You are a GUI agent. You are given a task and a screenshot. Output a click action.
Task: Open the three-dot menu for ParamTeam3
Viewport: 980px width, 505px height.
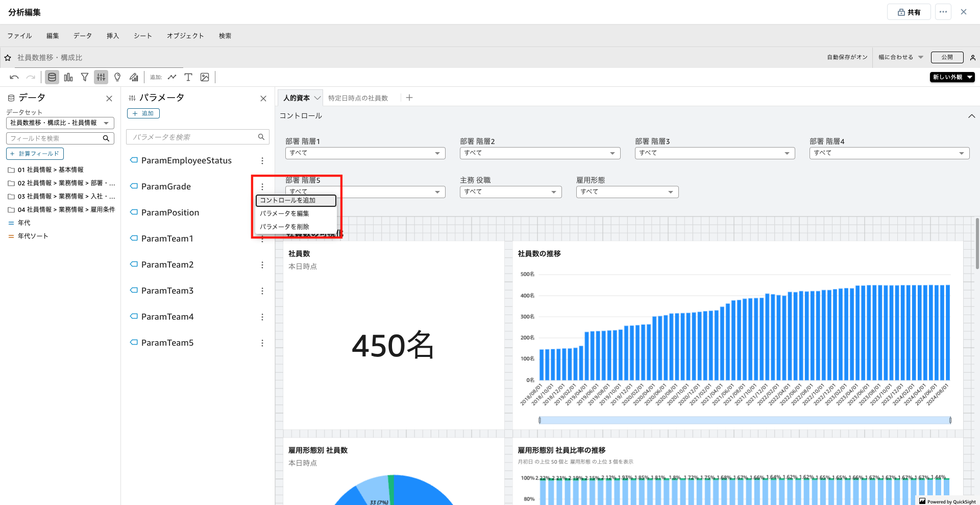(x=262, y=291)
